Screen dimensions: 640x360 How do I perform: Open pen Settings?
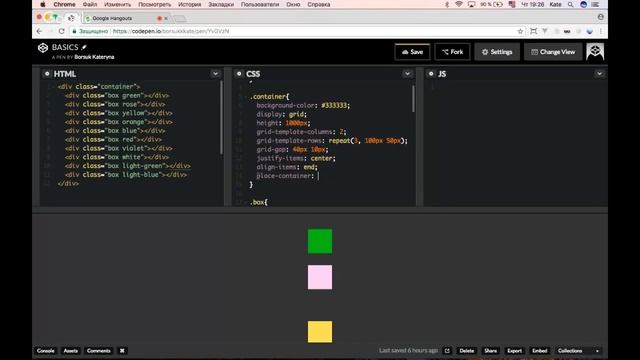pos(497,52)
